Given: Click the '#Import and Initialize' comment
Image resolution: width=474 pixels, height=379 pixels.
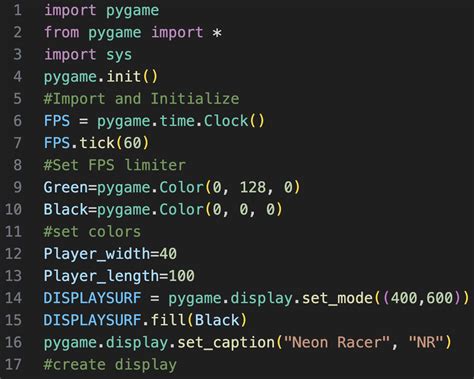Looking at the screenshot, I should coord(141,99).
